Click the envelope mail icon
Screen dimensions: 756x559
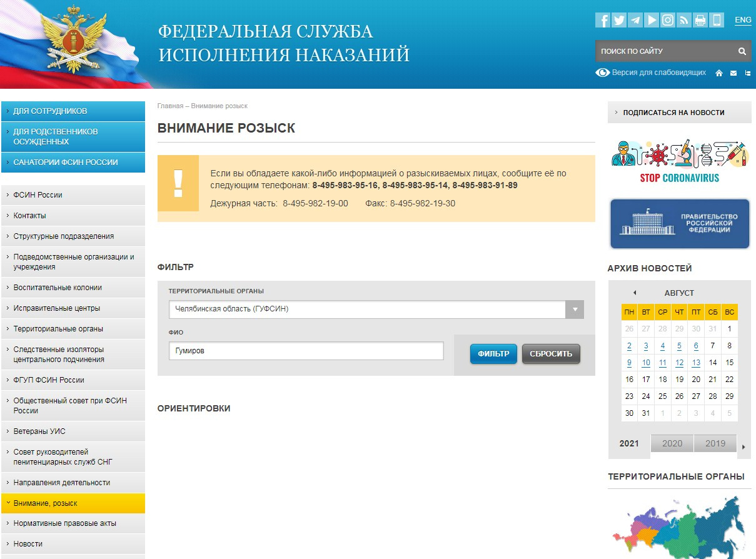[x=733, y=73]
